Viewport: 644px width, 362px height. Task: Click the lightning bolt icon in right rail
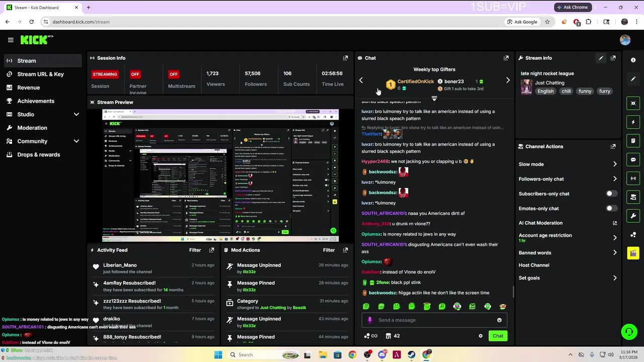coord(633,122)
